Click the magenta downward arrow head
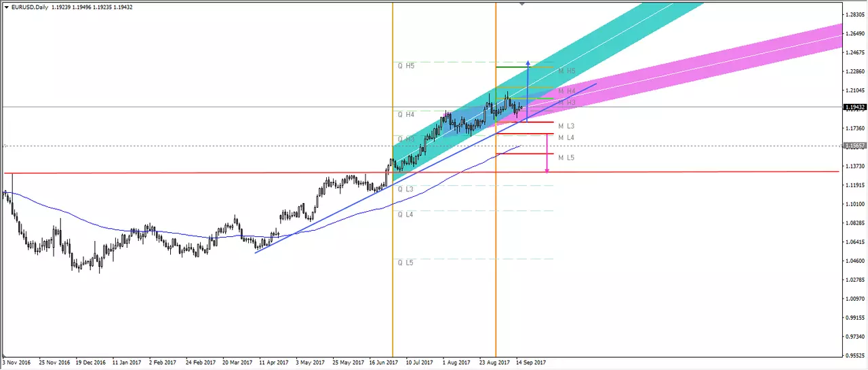 click(x=547, y=169)
